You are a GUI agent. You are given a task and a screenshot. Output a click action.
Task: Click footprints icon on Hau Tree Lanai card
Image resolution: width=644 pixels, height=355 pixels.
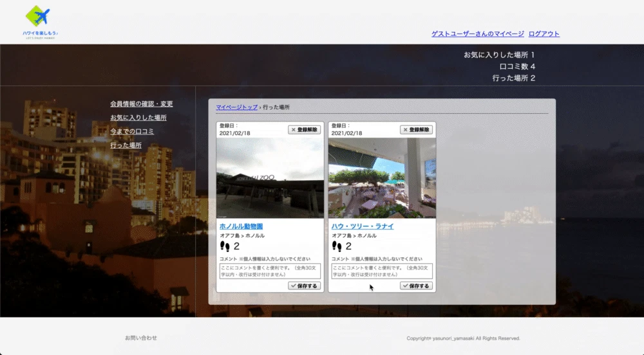coord(337,246)
